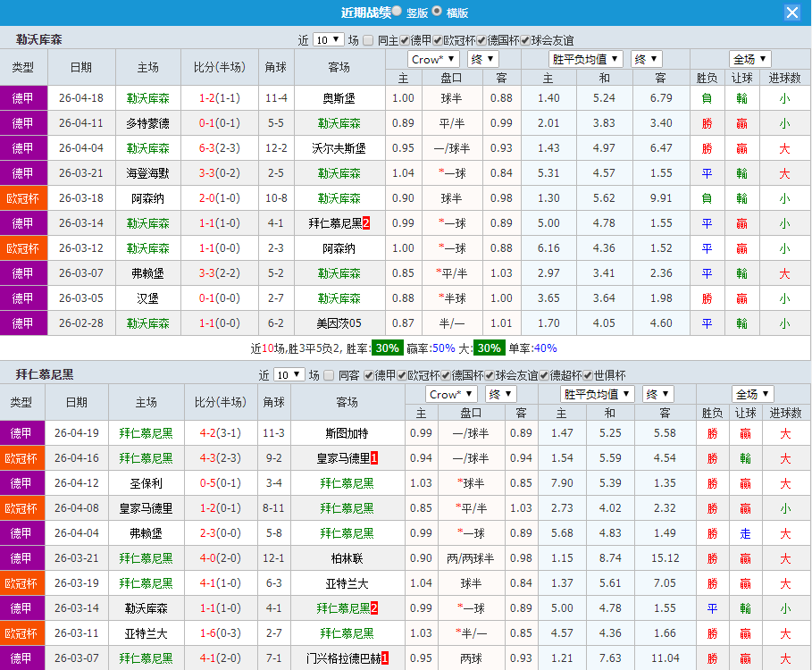812x670 pixels.
Task: Expand the 全场 dropdown for 拜仁慕尼黑
Action: (751, 393)
